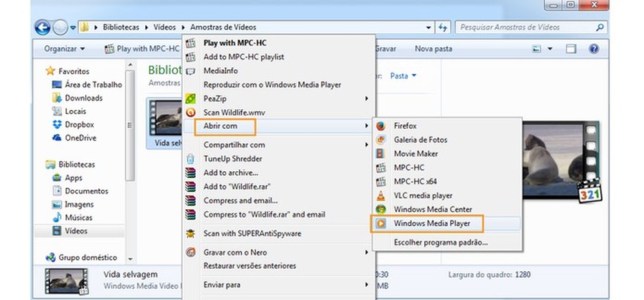Click Bibliotecas in the address breadcrumb
Screen dimensions: 644x300
(120, 27)
